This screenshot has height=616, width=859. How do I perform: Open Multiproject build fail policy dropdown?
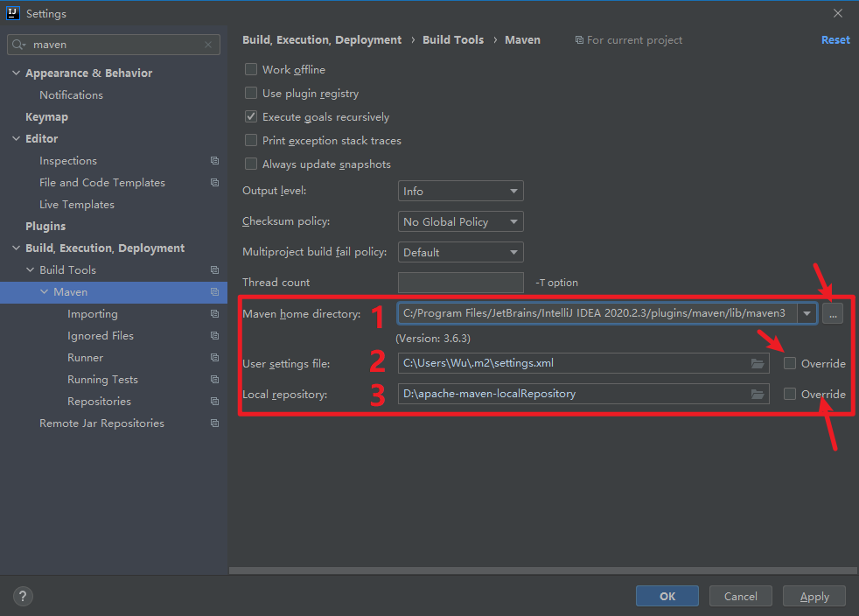pyautogui.click(x=461, y=252)
